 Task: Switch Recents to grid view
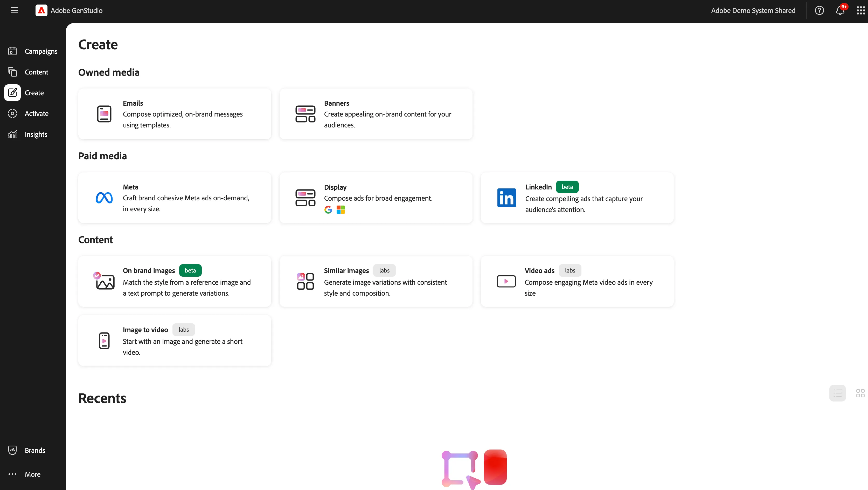(860, 393)
